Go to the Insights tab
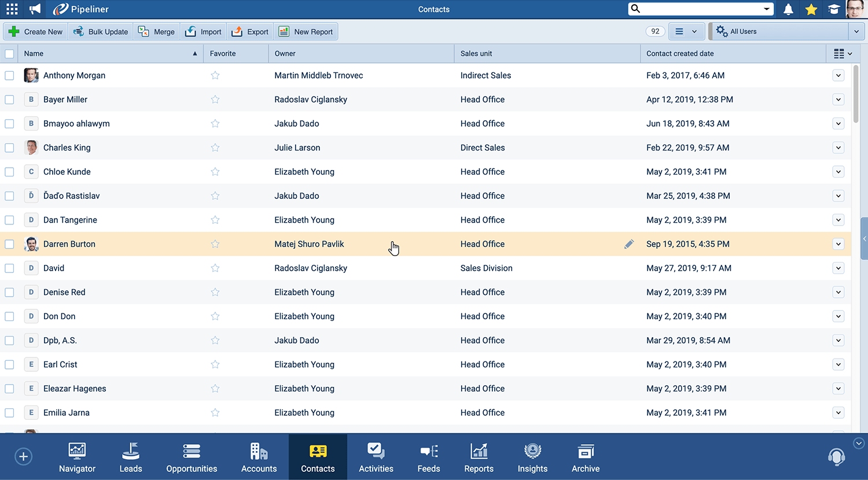Image resolution: width=868 pixels, height=480 pixels. (x=532, y=457)
